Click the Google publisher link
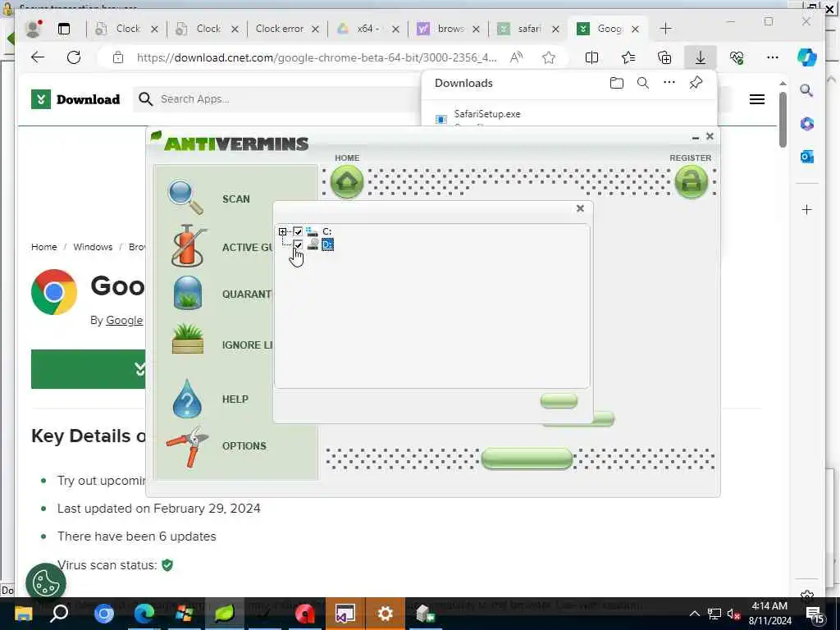Screen dimensions: 840x630 coord(125,321)
